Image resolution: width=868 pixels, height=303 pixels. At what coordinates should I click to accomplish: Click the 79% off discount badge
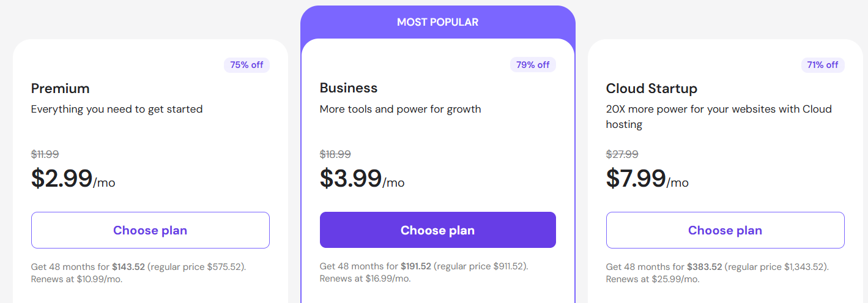point(533,65)
